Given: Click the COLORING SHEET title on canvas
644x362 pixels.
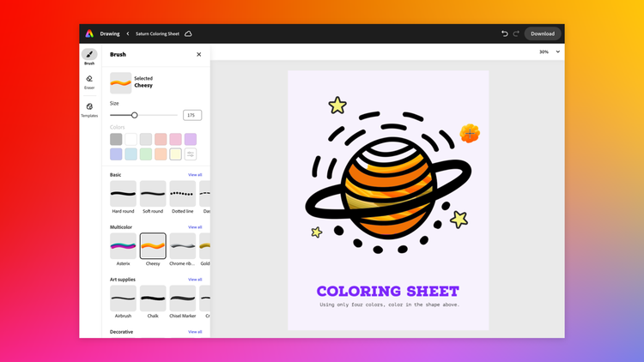Looking at the screenshot, I should coord(388,291).
